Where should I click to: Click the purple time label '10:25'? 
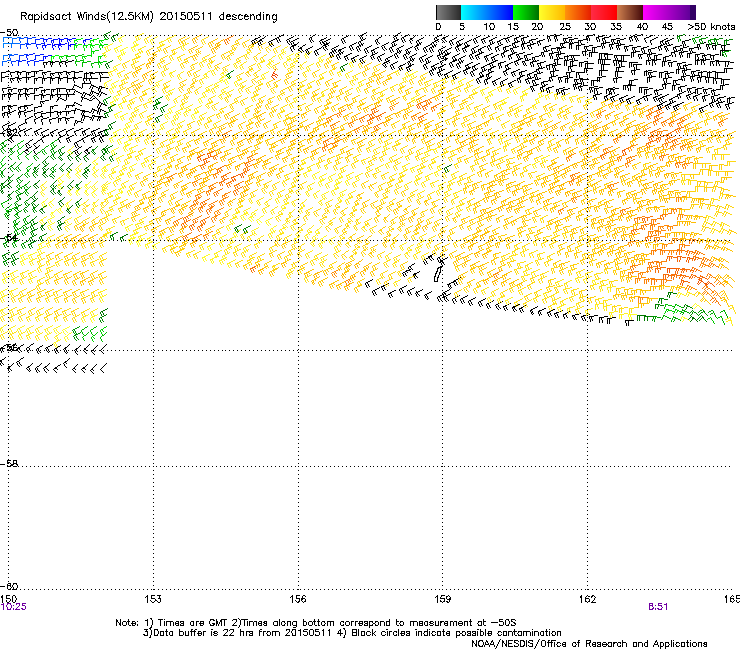[x=14, y=607]
